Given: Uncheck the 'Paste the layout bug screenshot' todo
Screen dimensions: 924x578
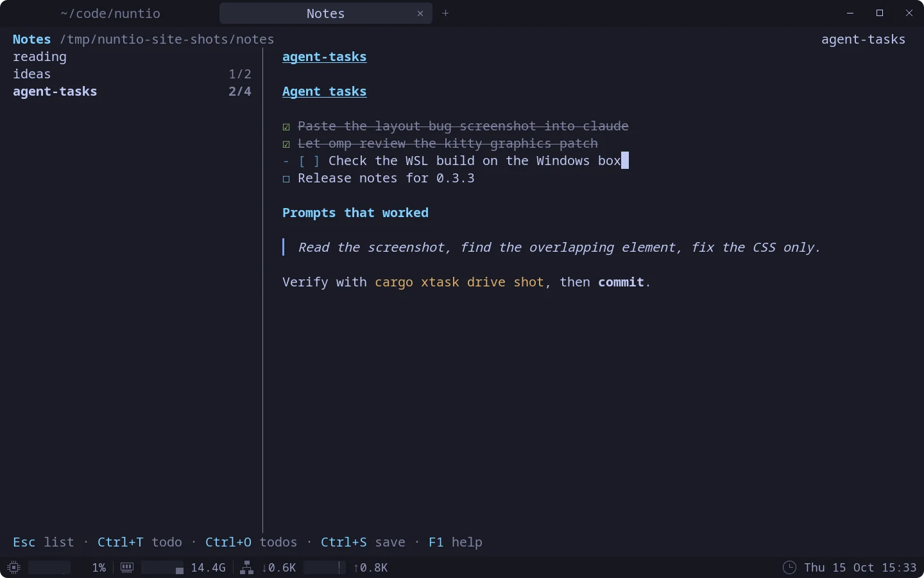Looking at the screenshot, I should coord(286,127).
